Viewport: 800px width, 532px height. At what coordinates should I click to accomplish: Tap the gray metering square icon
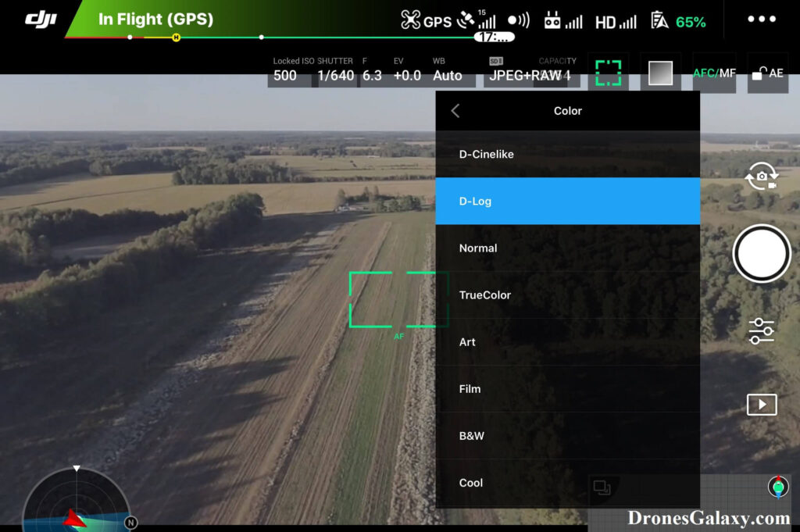pos(660,73)
